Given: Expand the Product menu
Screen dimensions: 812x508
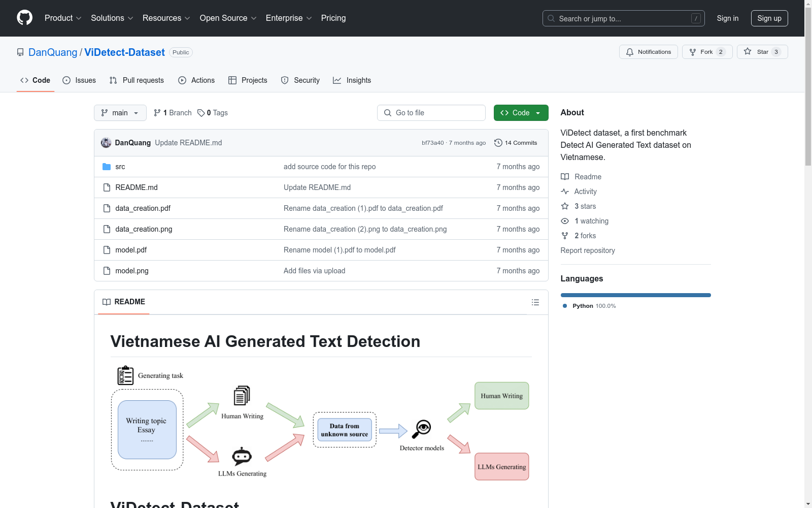Looking at the screenshot, I should pos(63,18).
